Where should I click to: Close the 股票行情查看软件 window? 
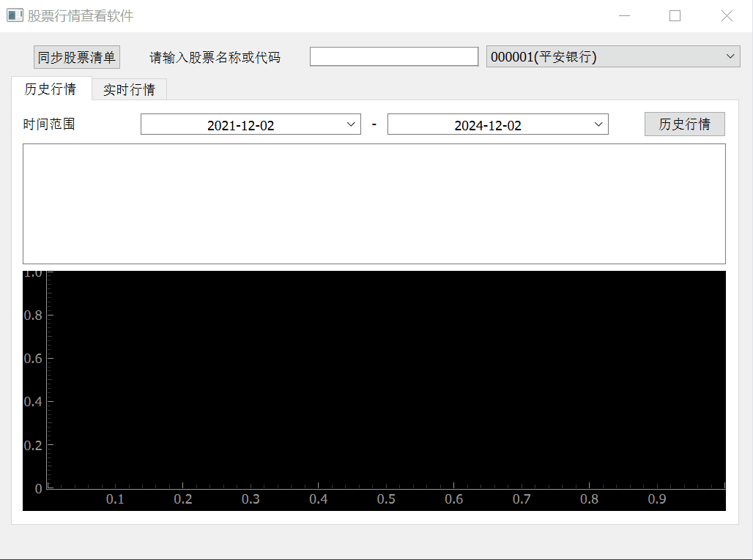point(727,16)
